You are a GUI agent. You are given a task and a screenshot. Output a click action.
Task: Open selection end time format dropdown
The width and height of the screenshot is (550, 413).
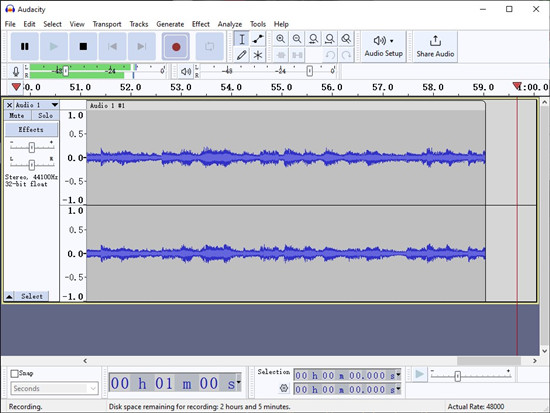point(398,388)
